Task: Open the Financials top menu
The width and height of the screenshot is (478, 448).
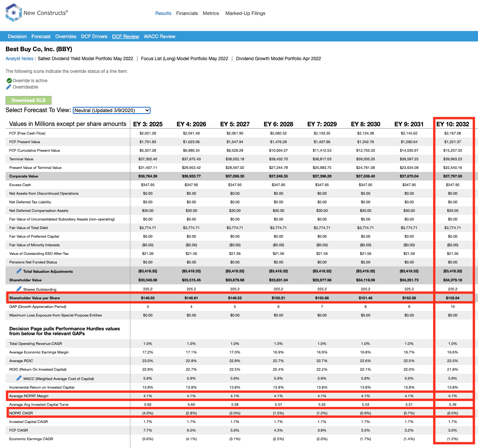Action: [187, 13]
